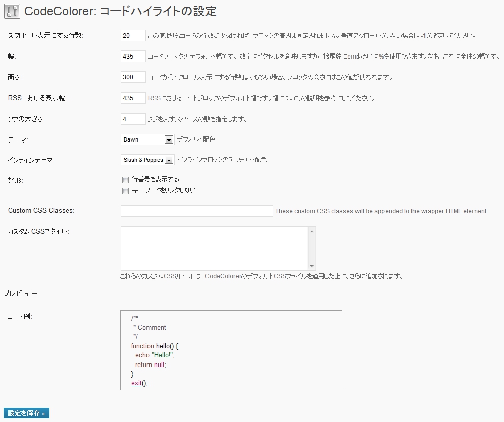Open the Dawn theme dropdown
Screen dimensions: 504x422
147,139
